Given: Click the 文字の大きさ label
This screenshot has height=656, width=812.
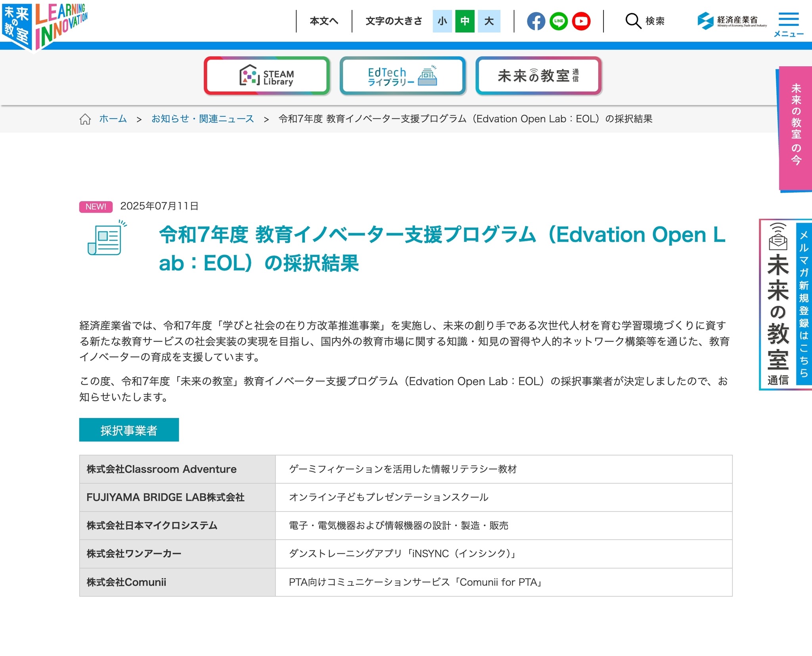Looking at the screenshot, I should click(x=394, y=21).
